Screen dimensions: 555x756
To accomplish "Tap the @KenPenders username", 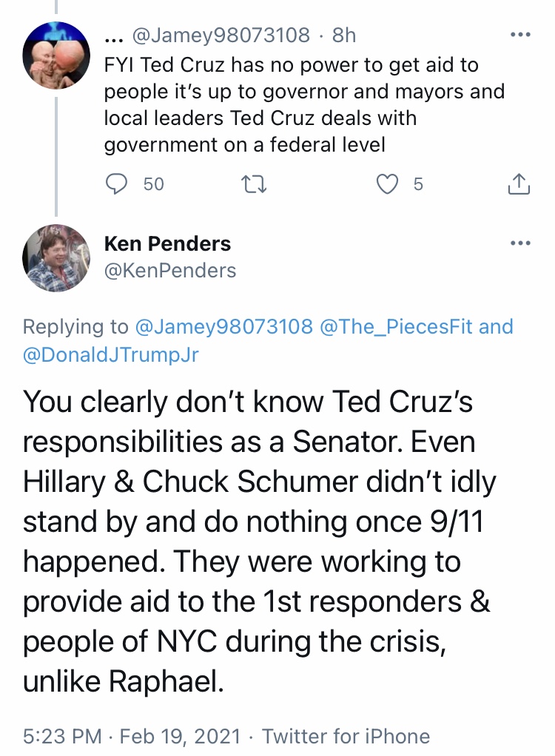I will [170, 271].
